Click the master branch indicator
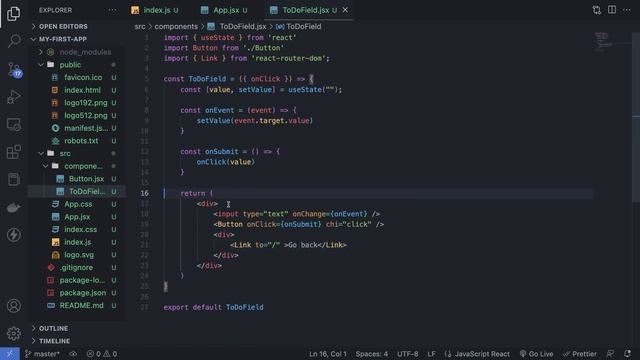The height and width of the screenshot is (360, 640). pos(42,354)
